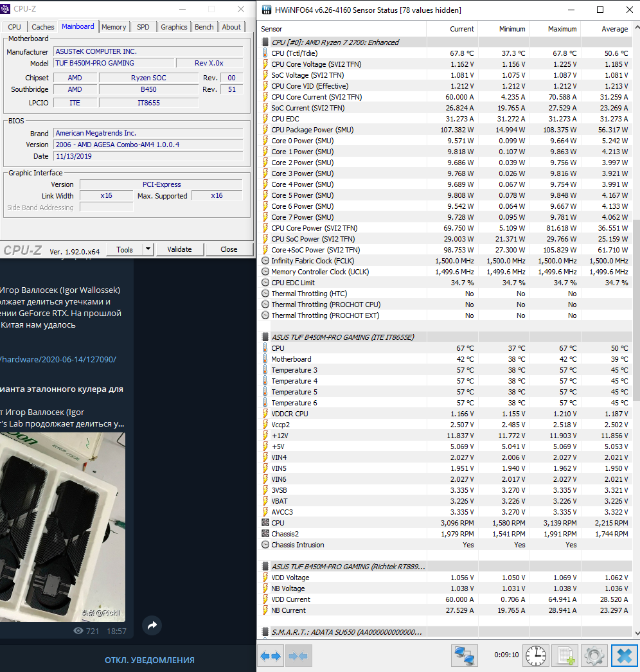Select the AVCC3 sensor row
The height and width of the screenshot is (672, 640).
(446, 512)
